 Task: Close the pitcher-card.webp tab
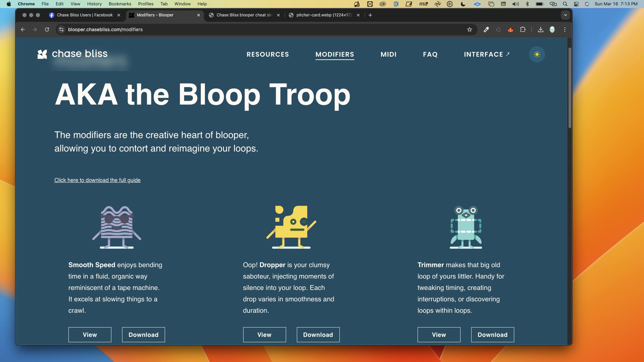tap(358, 15)
